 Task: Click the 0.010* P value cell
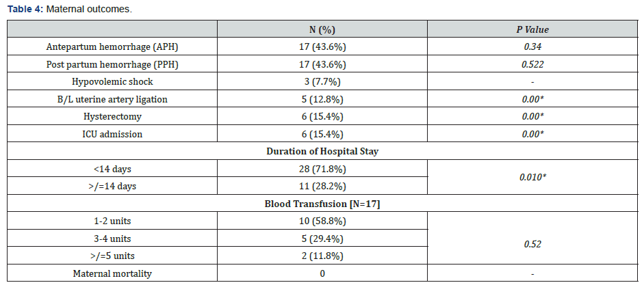532,178
